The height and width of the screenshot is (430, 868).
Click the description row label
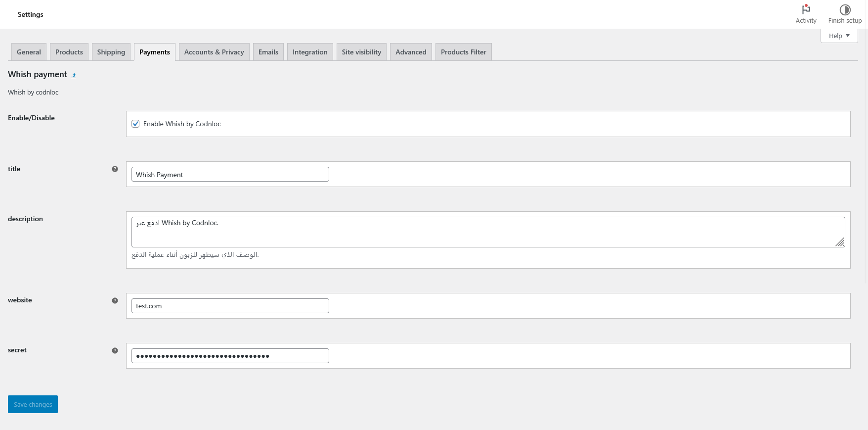[x=25, y=219]
